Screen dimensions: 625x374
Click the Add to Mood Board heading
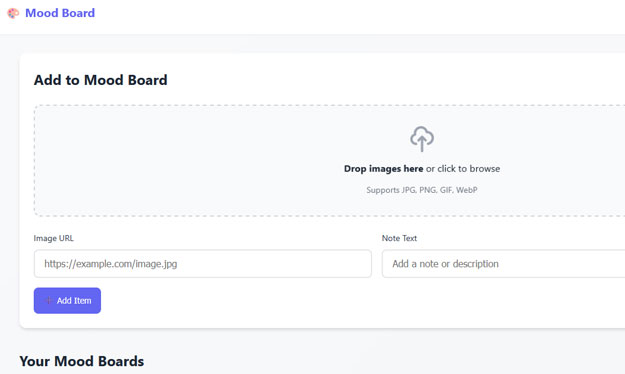[100, 80]
